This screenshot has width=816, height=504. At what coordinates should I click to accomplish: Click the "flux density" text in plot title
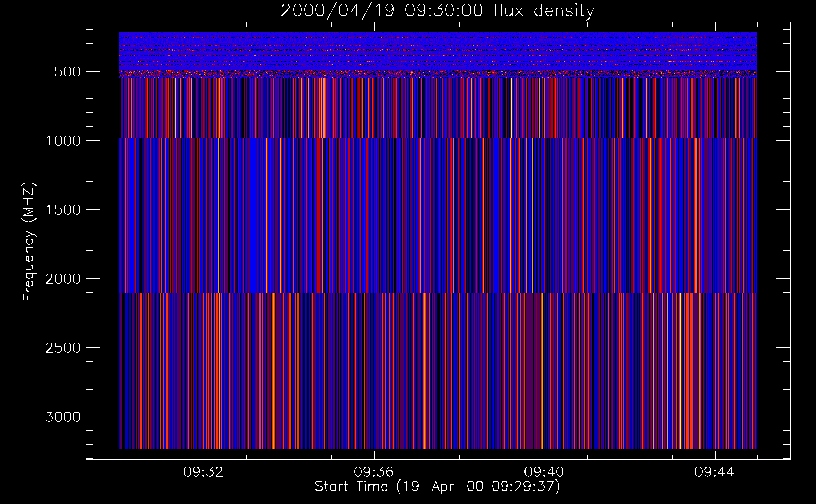point(544,11)
